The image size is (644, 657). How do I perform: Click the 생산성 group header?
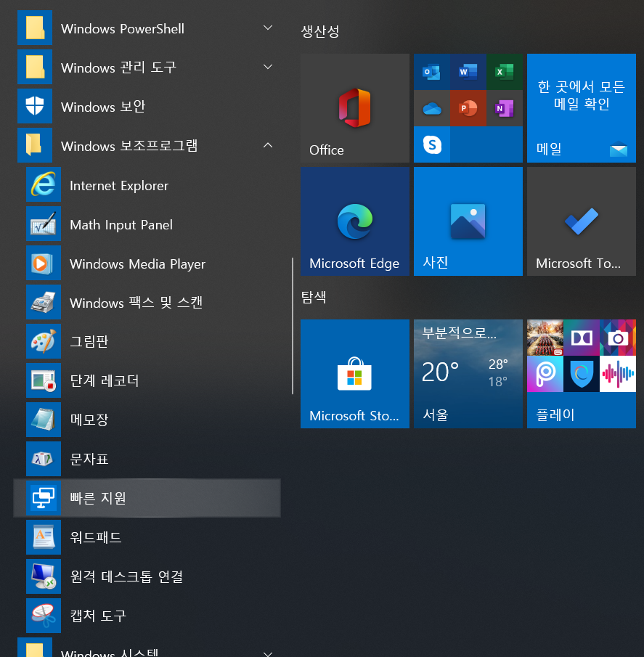(320, 31)
